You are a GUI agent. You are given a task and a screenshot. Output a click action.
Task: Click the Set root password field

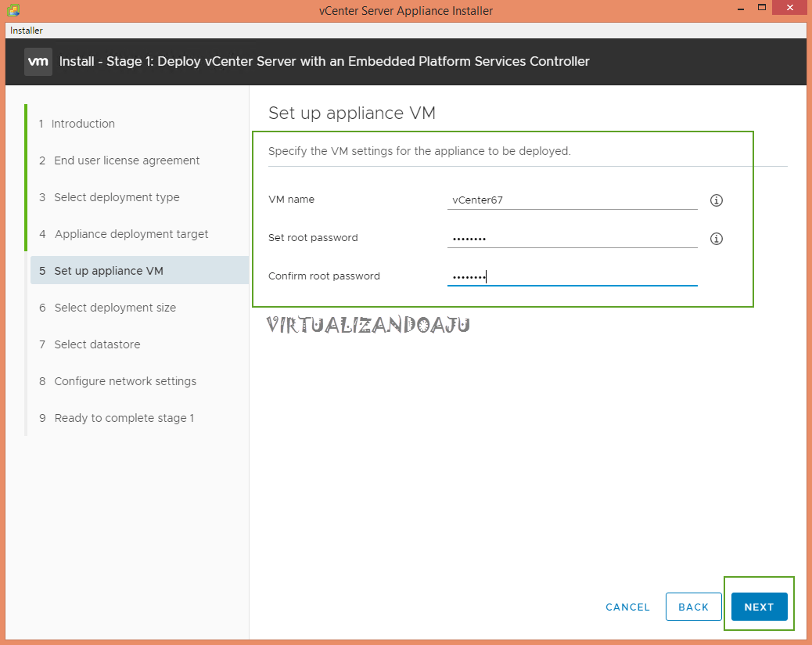click(572, 239)
